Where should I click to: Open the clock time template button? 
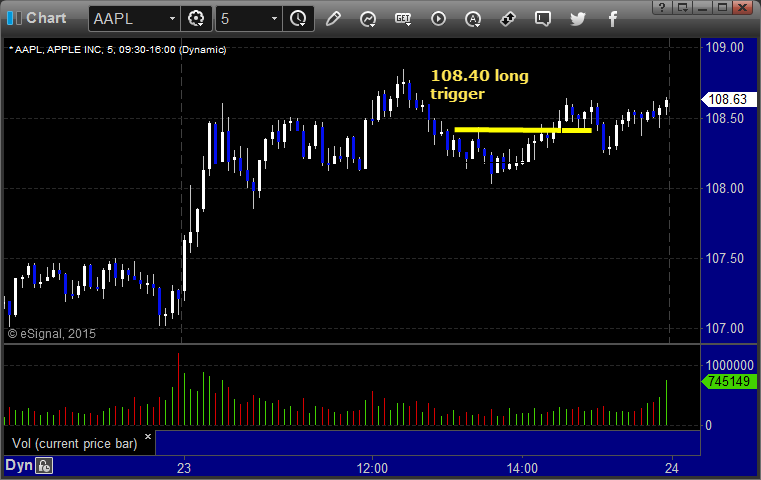(x=298, y=19)
